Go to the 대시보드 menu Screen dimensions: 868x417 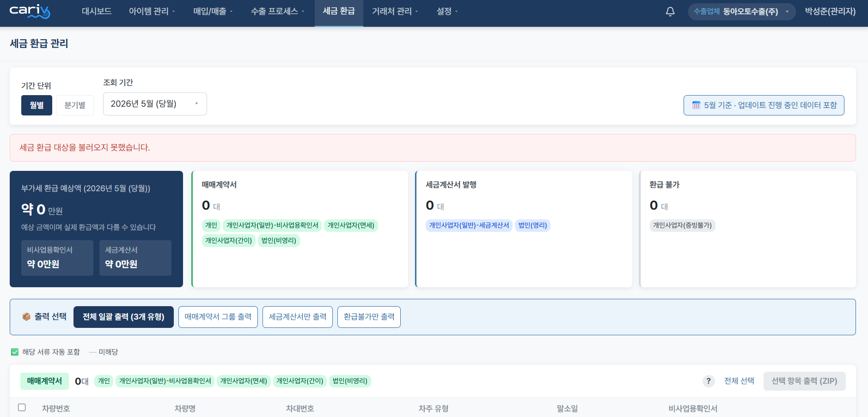97,12
